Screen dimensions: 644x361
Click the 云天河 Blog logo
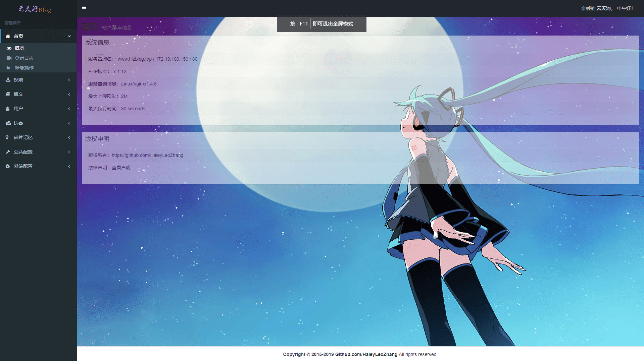tap(35, 9)
